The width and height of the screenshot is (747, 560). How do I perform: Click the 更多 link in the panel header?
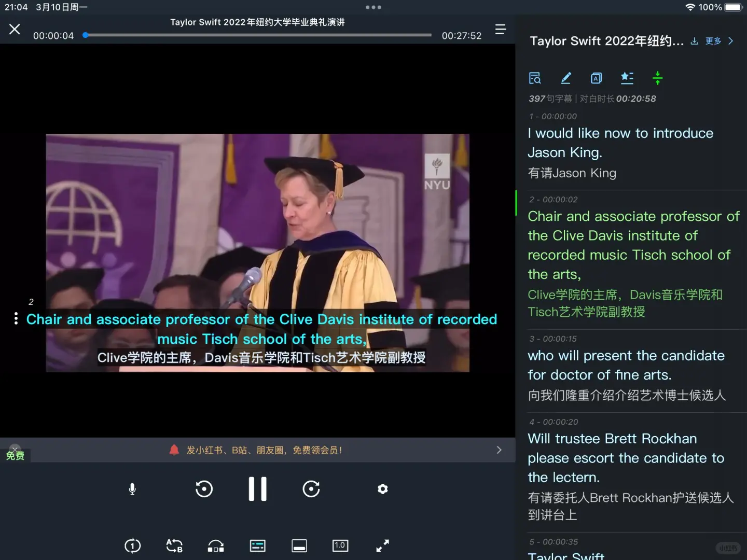(x=713, y=41)
